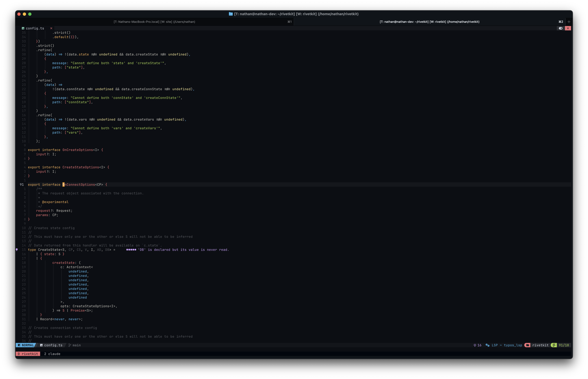Select tmux window 0 rivetkit
Image resolution: width=588 pixels, height=379 pixels.
[28, 354]
